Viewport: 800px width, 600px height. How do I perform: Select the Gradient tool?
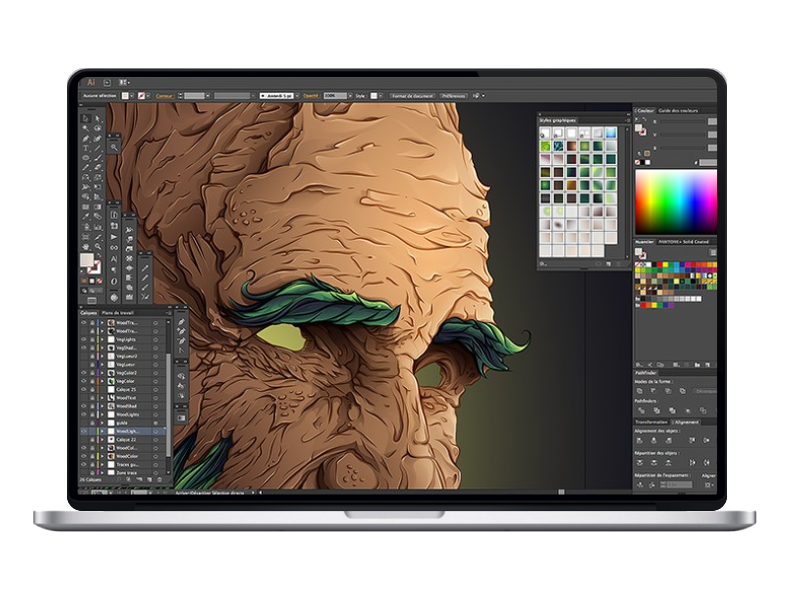point(97,207)
